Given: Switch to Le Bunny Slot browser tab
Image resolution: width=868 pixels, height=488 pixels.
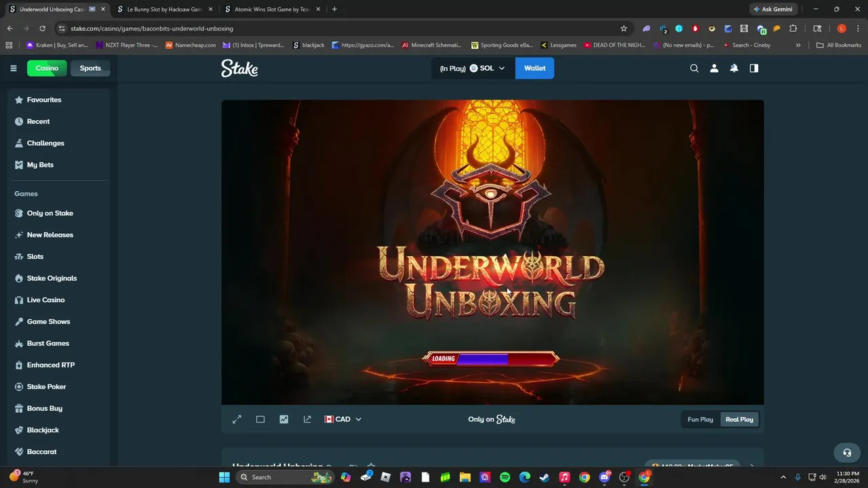Looking at the screenshot, I should tap(165, 9).
